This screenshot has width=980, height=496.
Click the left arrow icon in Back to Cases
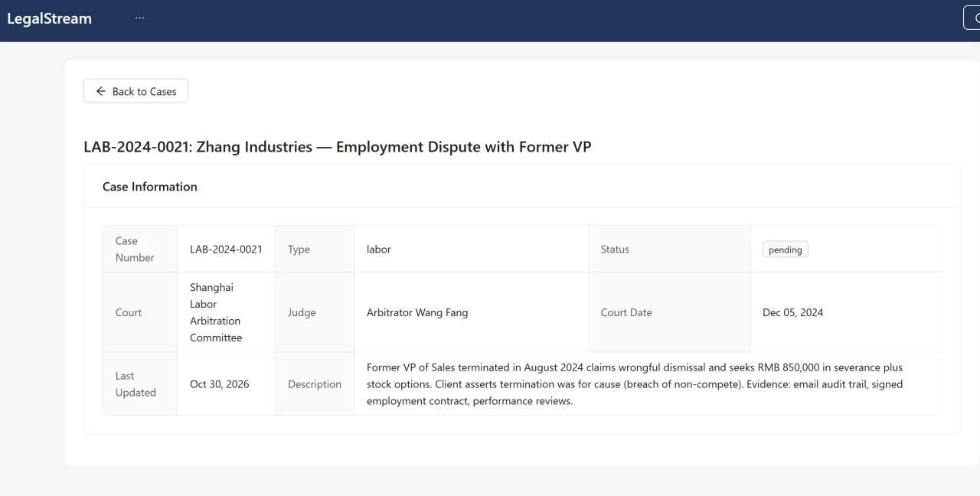click(100, 91)
